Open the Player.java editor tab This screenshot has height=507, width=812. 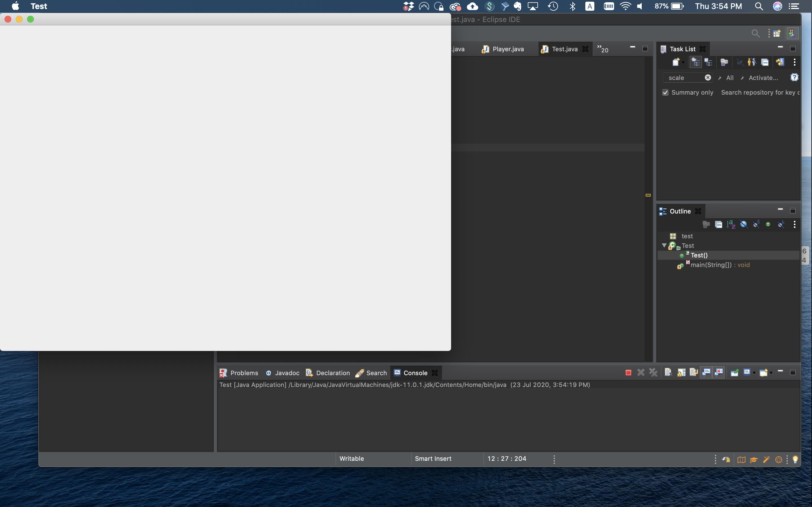pyautogui.click(x=508, y=49)
